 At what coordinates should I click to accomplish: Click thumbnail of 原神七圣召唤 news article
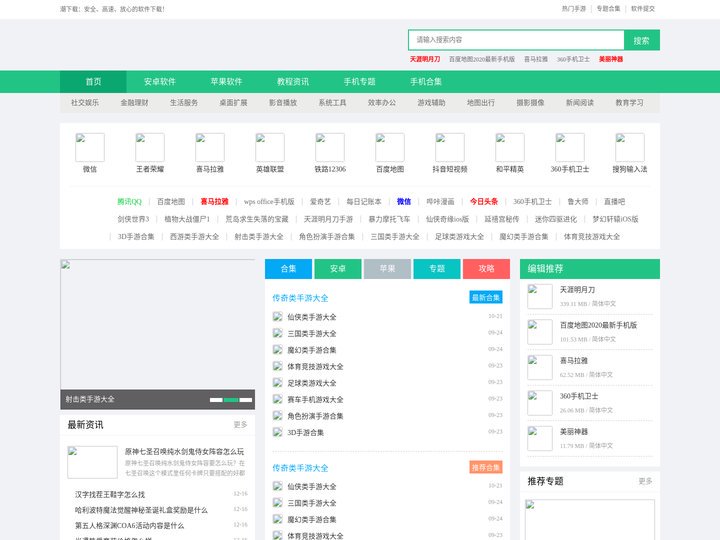[92, 462]
